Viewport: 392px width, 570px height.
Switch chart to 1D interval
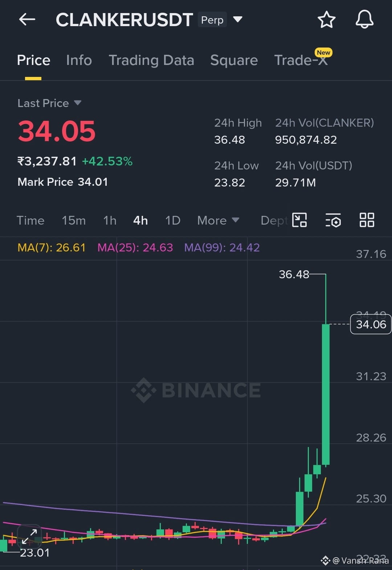click(x=173, y=220)
